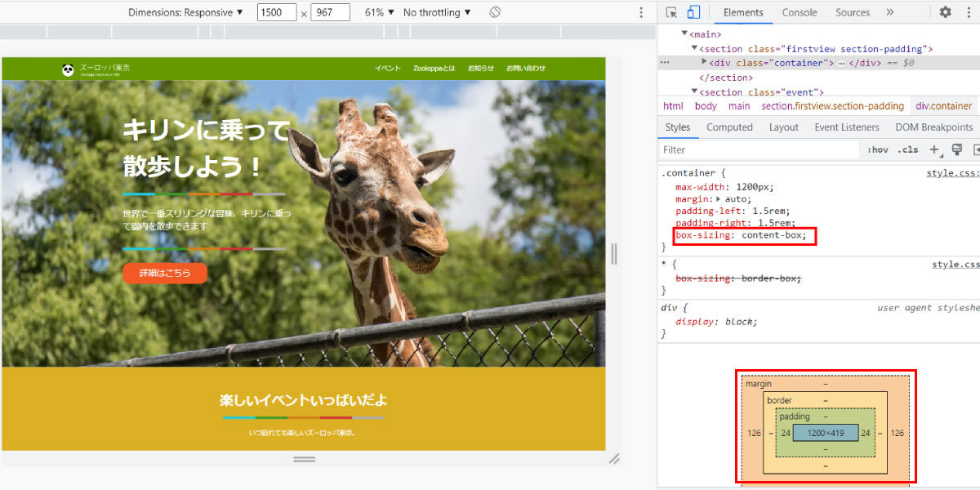
Task: Click the rotate device orientation icon
Action: pyautogui.click(x=495, y=12)
